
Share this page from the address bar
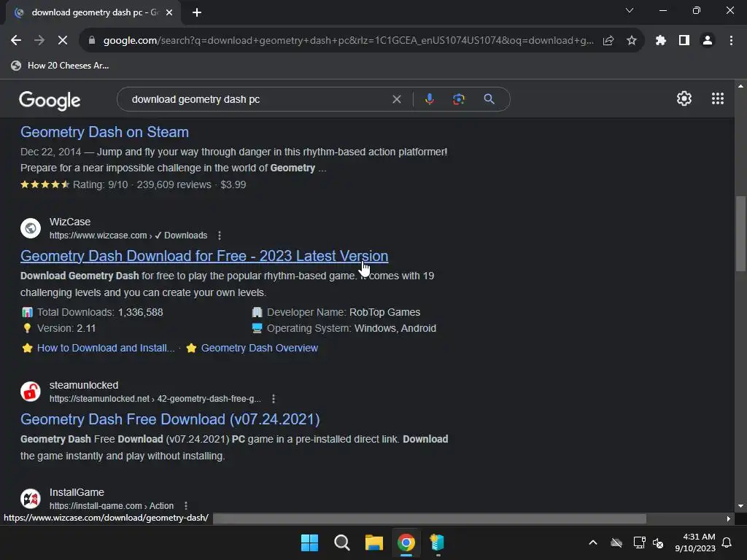[608, 41]
